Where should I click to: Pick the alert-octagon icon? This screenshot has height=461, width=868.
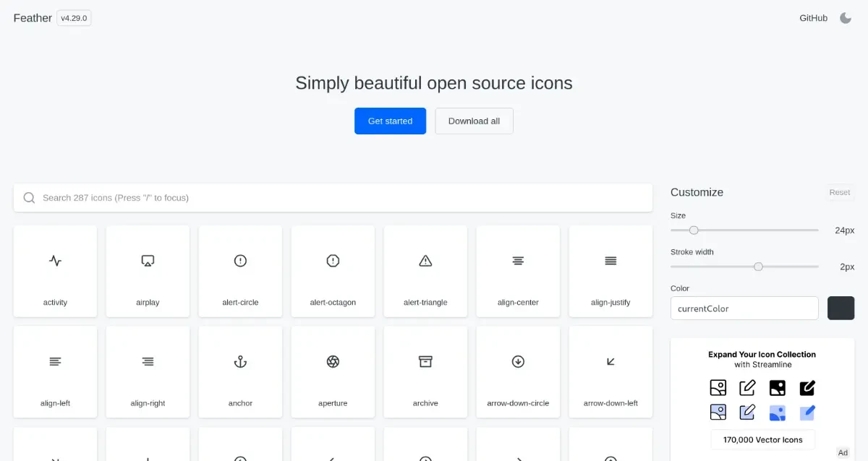pos(333,271)
